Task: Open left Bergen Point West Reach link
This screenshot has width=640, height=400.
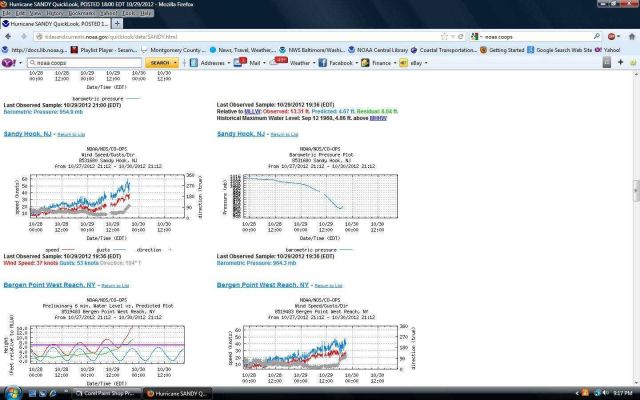Action: [x=49, y=285]
